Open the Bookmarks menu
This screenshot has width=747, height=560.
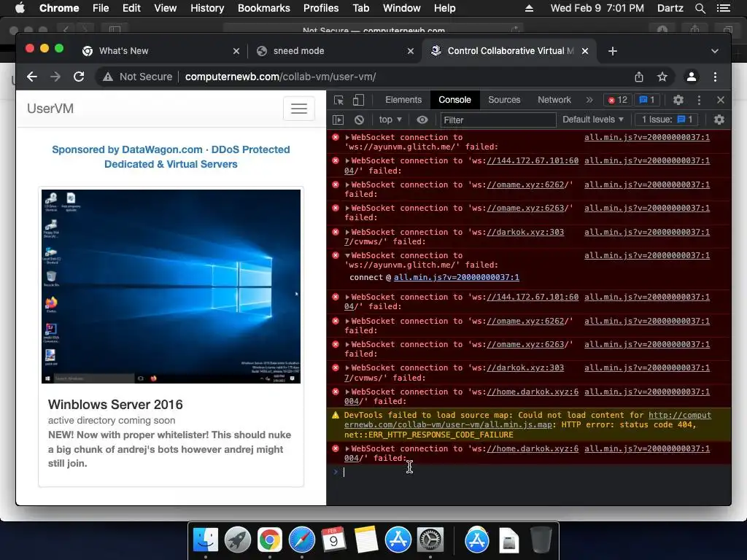coord(263,8)
